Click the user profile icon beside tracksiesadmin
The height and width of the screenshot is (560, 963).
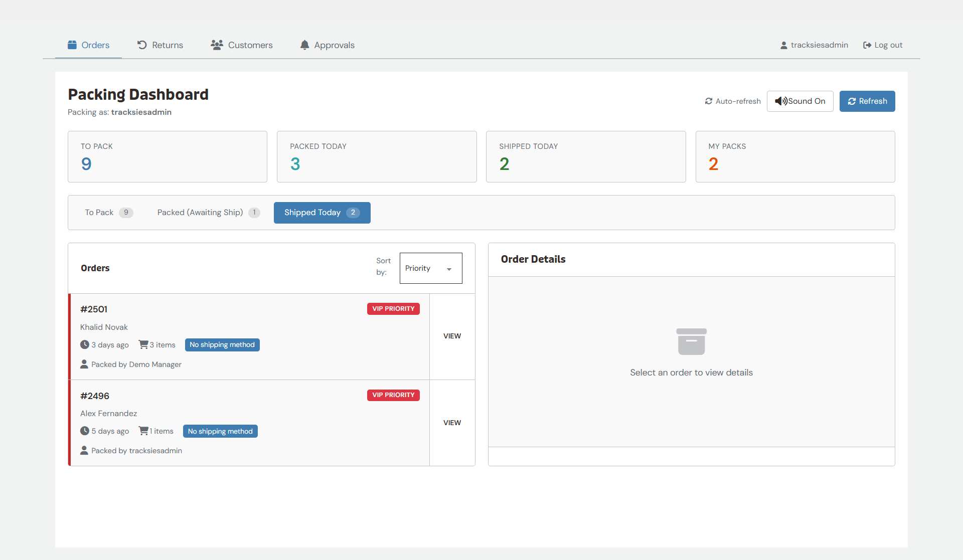(x=784, y=45)
